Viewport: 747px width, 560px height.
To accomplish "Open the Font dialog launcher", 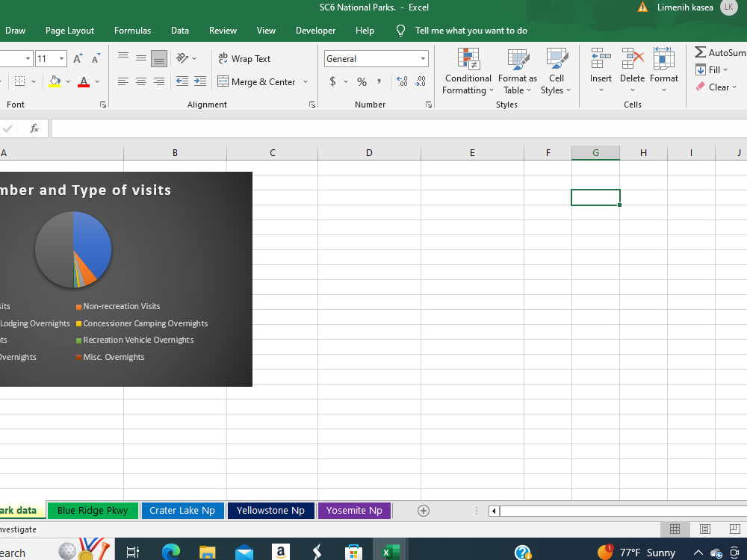I will coord(103,105).
